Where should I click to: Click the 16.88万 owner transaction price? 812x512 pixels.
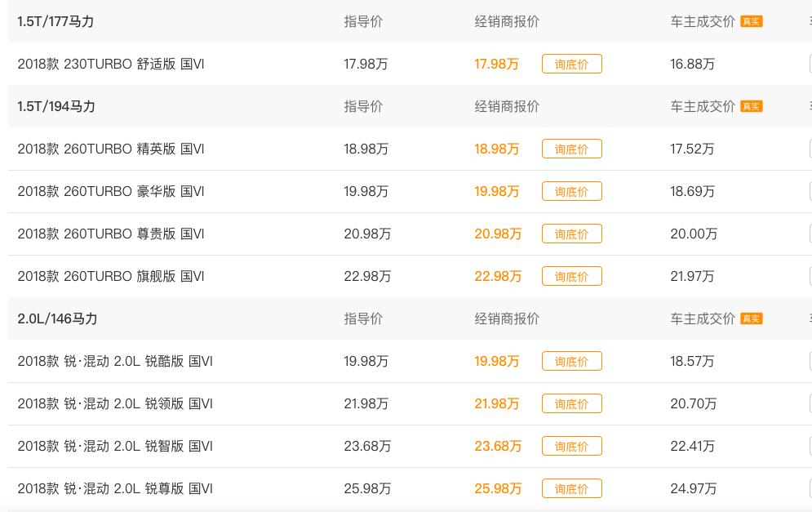pyautogui.click(x=692, y=64)
